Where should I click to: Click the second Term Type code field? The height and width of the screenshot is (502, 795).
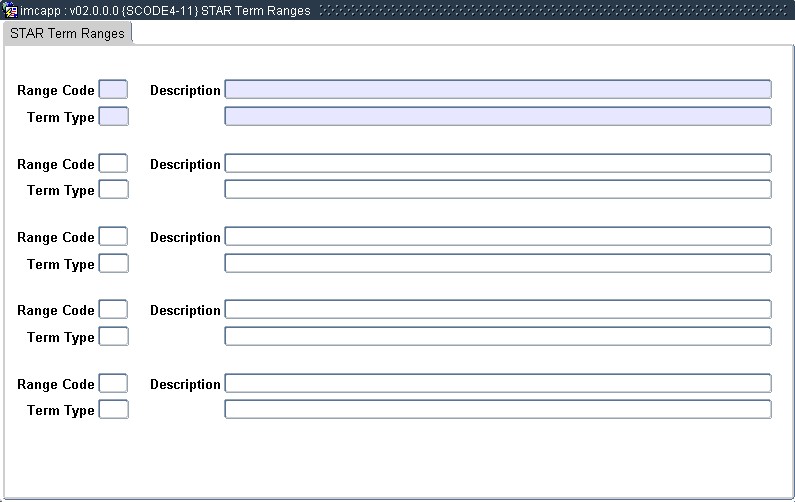114,190
